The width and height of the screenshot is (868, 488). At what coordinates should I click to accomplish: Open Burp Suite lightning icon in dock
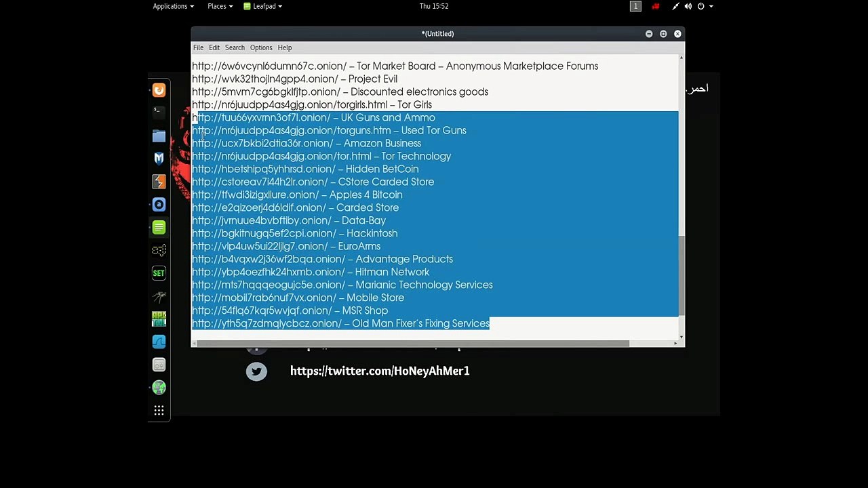tap(159, 181)
